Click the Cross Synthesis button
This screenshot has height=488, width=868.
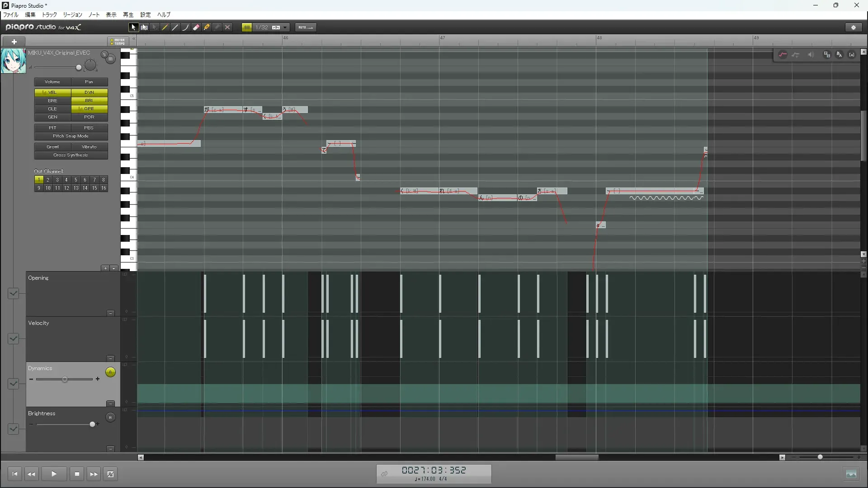pyautogui.click(x=71, y=155)
